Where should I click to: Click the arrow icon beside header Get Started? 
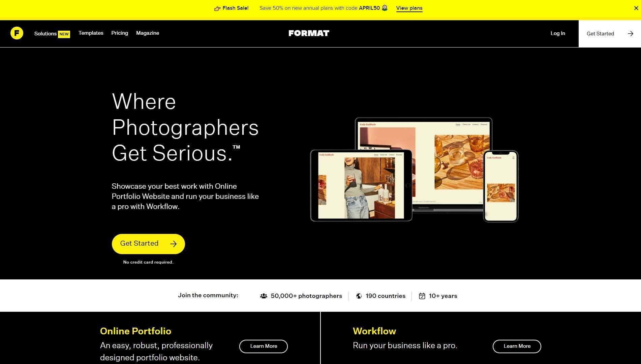[630, 34]
